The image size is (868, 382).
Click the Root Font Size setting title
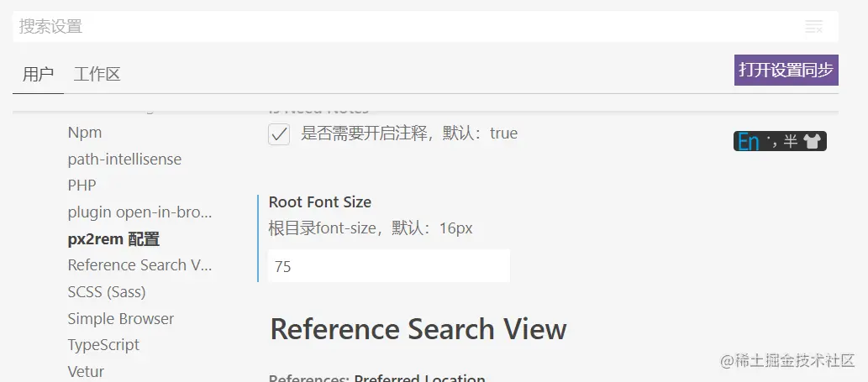[x=320, y=202]
